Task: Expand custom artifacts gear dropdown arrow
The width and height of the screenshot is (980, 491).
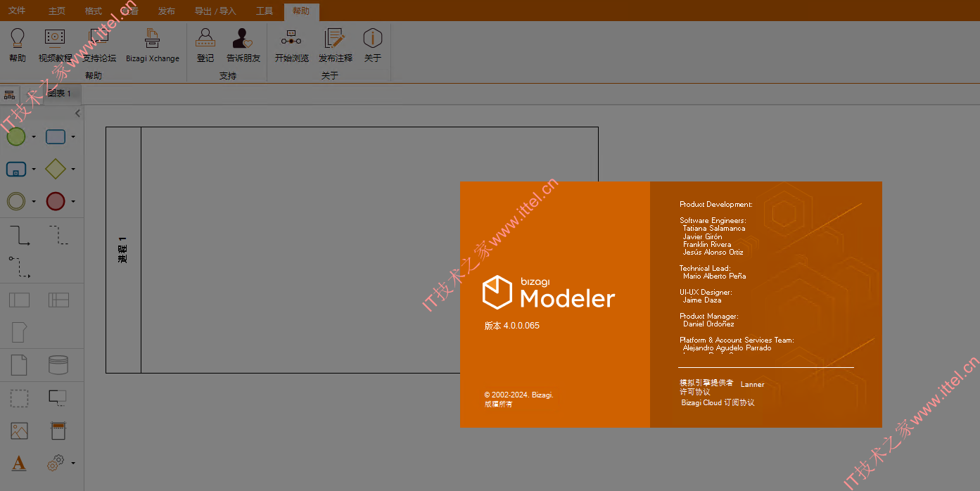Action: 73,464
